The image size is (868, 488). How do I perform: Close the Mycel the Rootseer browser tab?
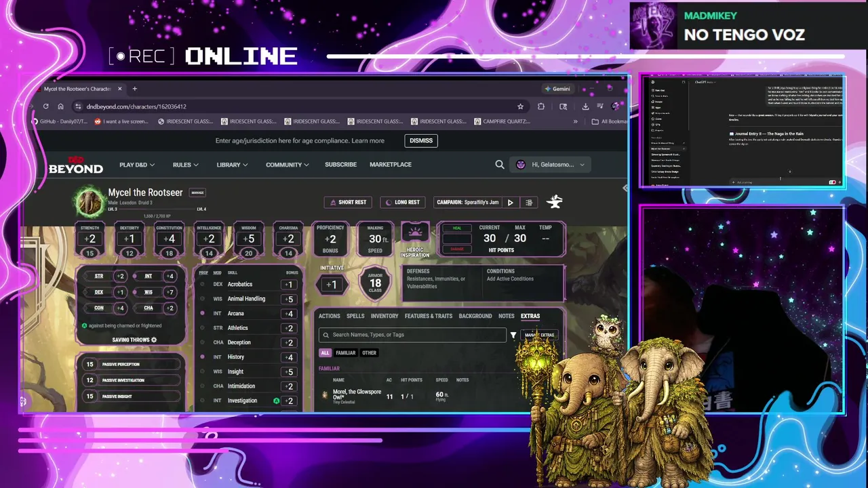(x=119, y=89)
